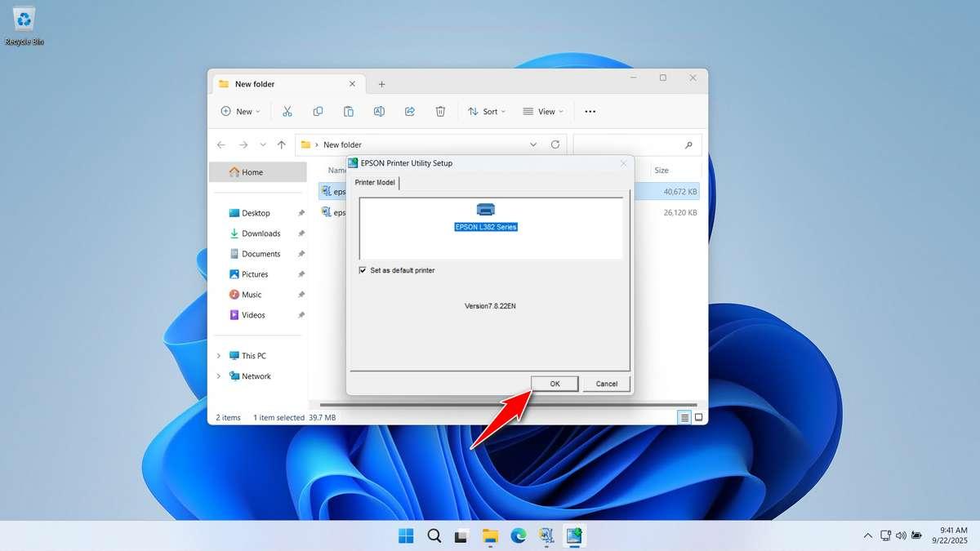This screenshot has width=980, height=551.
Task: Toggle the Set as default printer checkbox
Action: [x=362, y=270]
